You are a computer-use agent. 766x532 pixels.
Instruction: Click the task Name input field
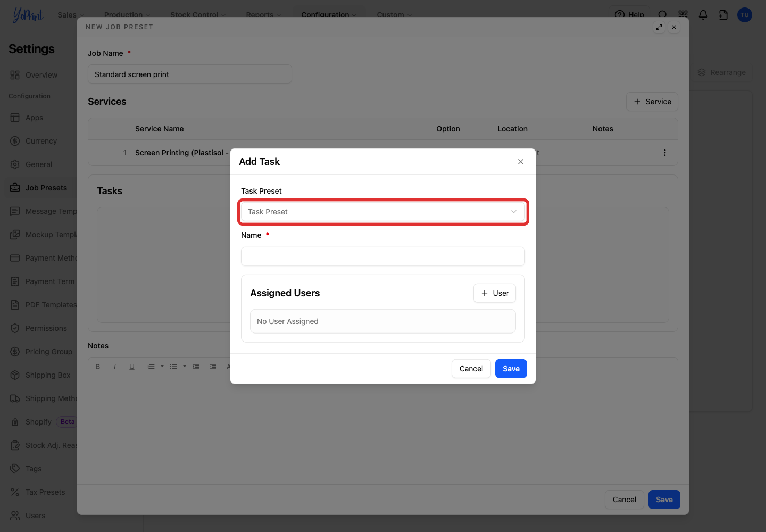pyautogui.click(x=383, y=256)
